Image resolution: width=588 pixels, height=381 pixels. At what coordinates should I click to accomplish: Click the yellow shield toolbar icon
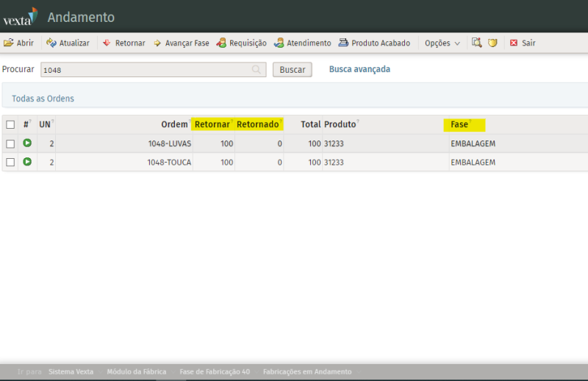coord(493,43)
